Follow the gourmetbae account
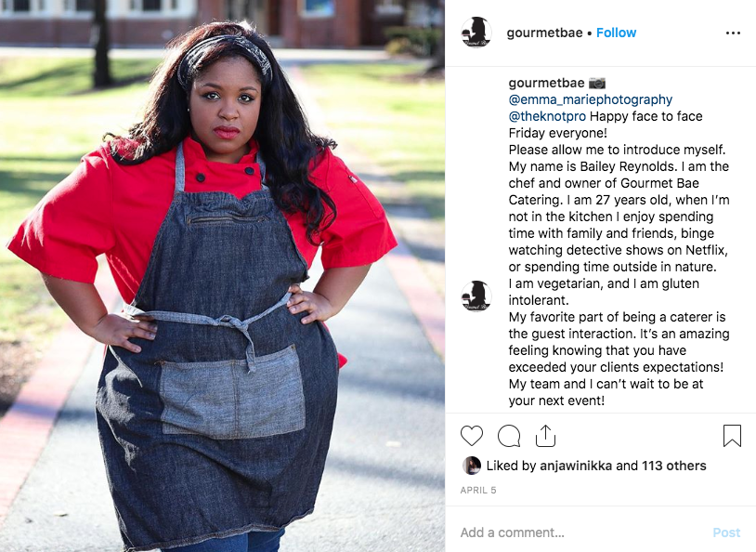 (616, 33)
